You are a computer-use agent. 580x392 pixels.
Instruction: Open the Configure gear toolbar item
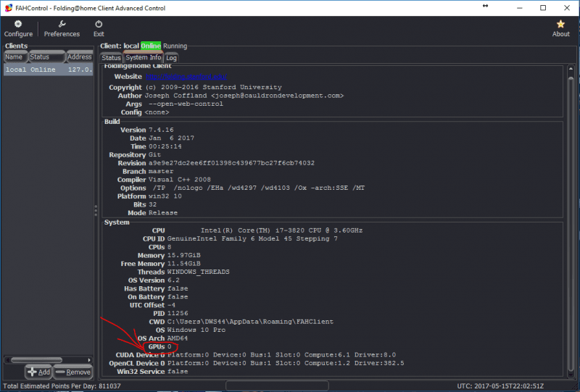pos(18,29)
